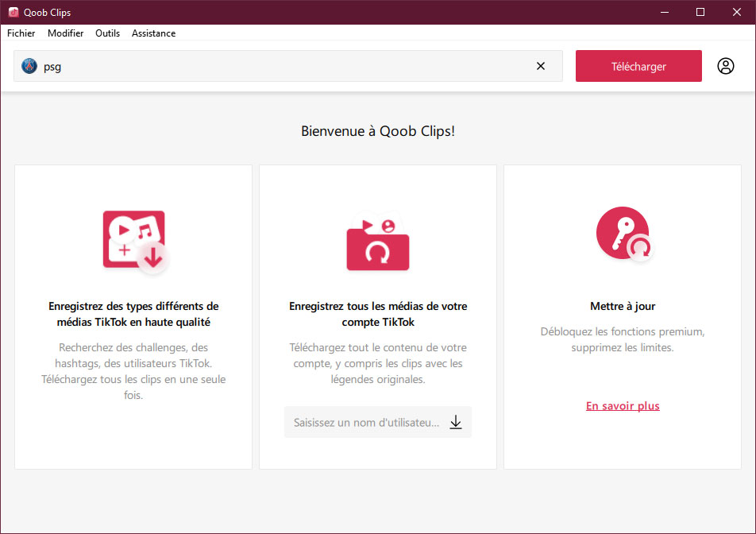Image resolution: width=756 pixels, height=534 pixels.
Task: Click the Bienvenue à Qoob Clips! title
Action: (378, 131)
